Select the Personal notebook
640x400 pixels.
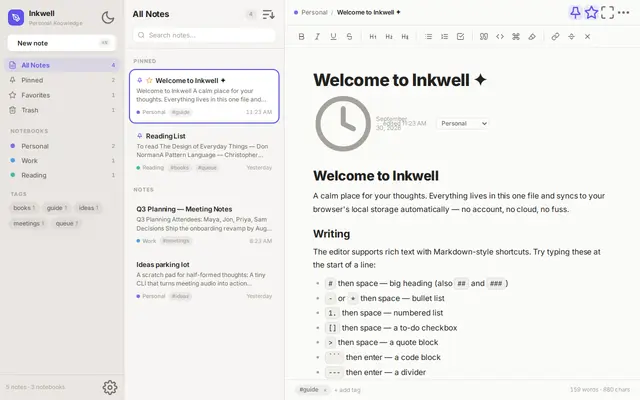pyautogui.click(x=62, y=146)
